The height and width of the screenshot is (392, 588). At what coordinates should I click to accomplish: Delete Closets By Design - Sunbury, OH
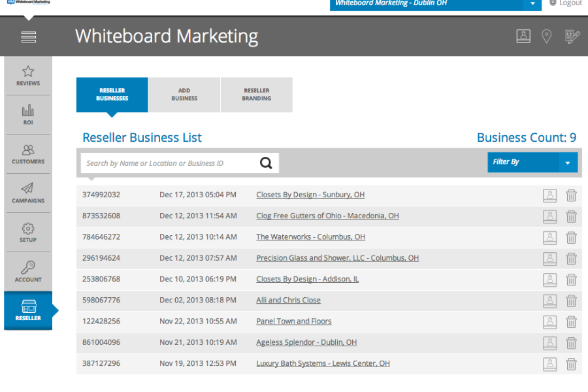coord(571,195)
